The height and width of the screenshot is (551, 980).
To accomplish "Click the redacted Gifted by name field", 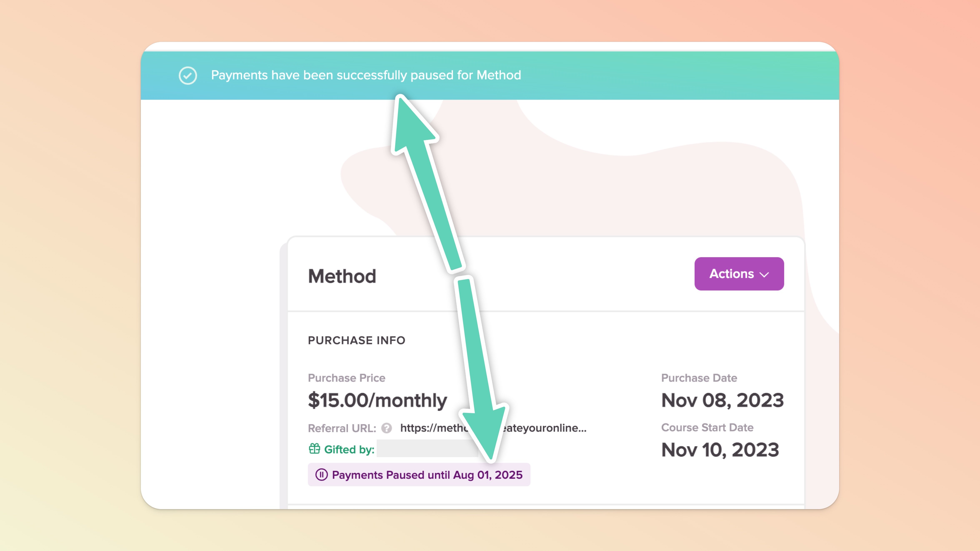I will click(427, 449).
